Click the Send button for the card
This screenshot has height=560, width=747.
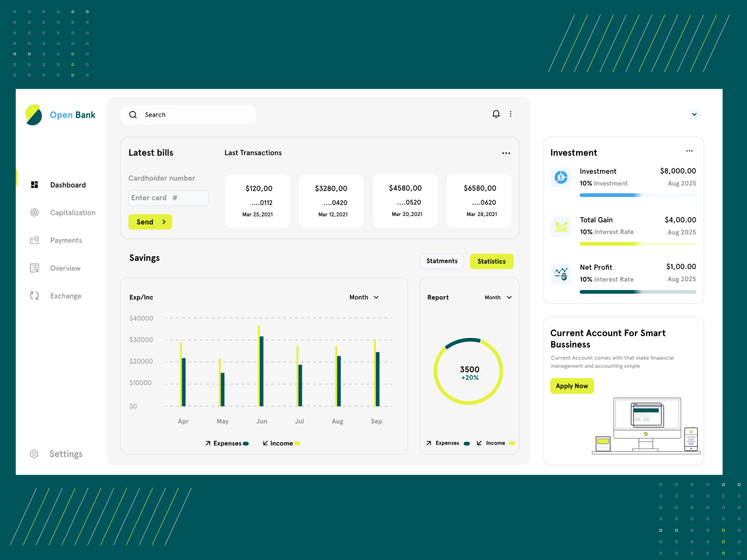(150, 222)
